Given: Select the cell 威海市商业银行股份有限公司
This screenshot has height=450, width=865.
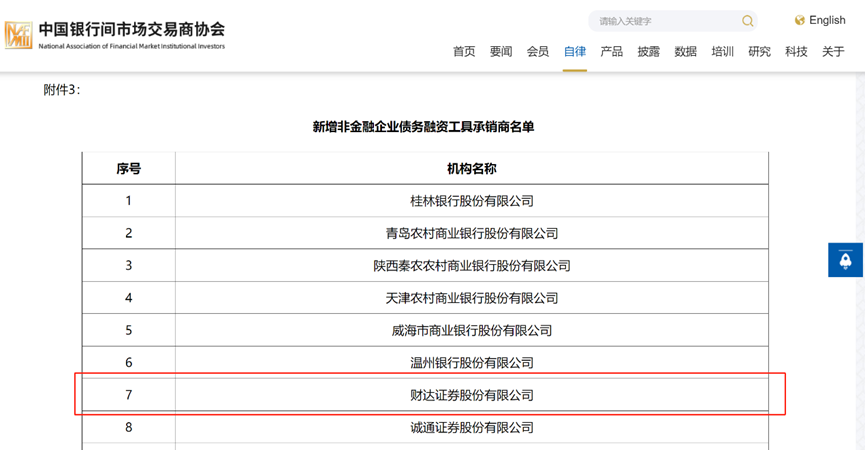Looking at the screenshot, I should 472,330.
